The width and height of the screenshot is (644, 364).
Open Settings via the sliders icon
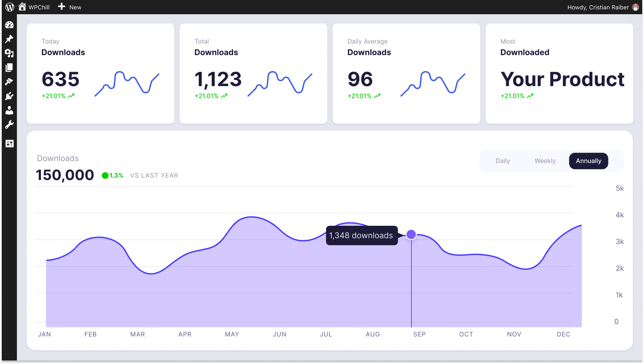click(9, 144)
